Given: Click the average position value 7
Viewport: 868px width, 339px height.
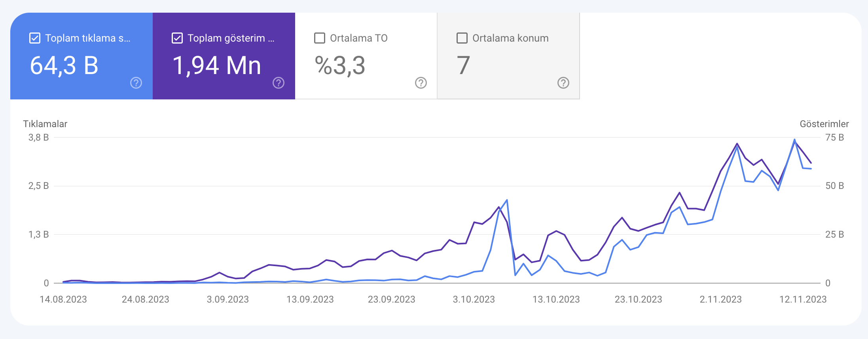Looking at the screenshot, I should [463, 65].
